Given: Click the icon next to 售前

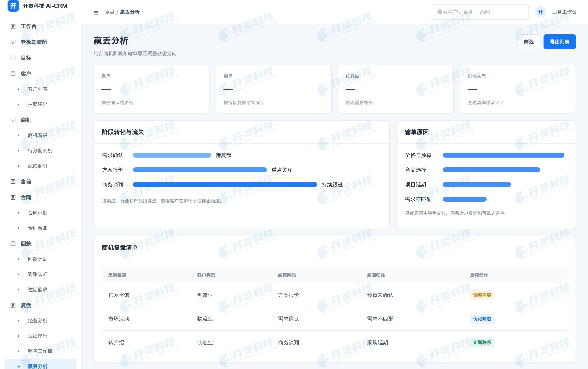Looking at the screenshot, I should pos(13,182).
